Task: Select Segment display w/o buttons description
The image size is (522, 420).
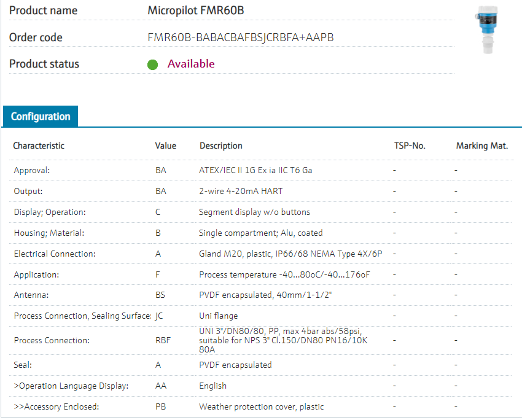Action: pyautogui.click(x=254, y=212)
